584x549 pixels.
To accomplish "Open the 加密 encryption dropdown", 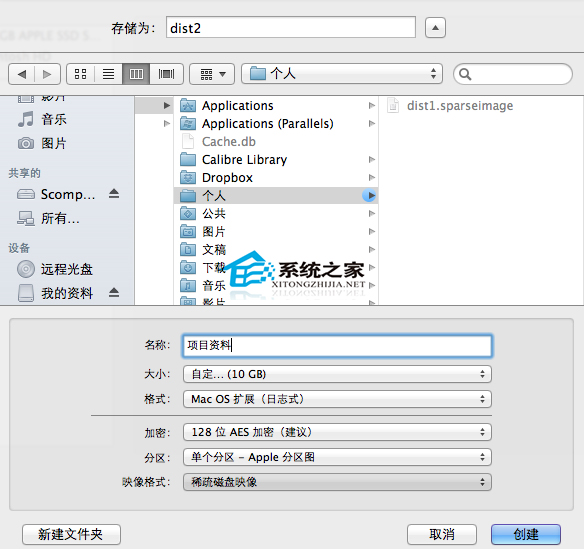I will [337, 432].
